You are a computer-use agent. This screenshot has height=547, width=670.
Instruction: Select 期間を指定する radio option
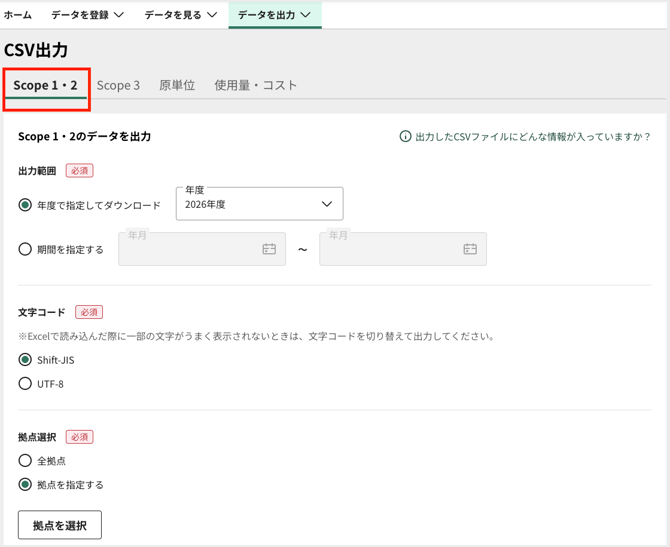point(25,249)
